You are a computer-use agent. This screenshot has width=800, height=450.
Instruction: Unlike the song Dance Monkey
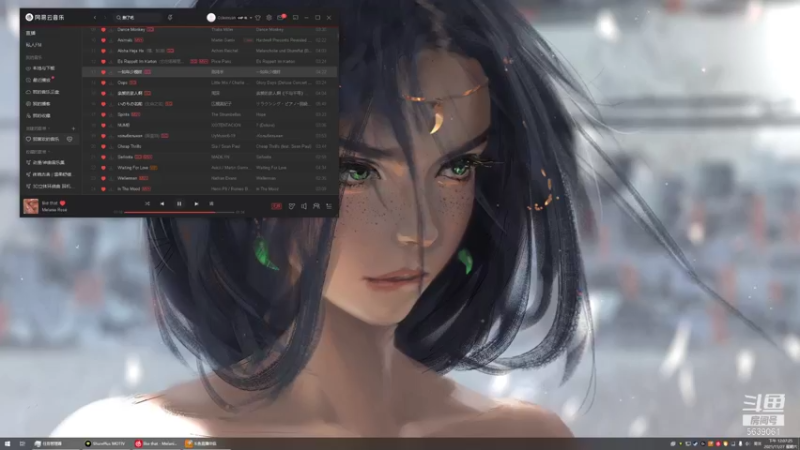point(104,30)
